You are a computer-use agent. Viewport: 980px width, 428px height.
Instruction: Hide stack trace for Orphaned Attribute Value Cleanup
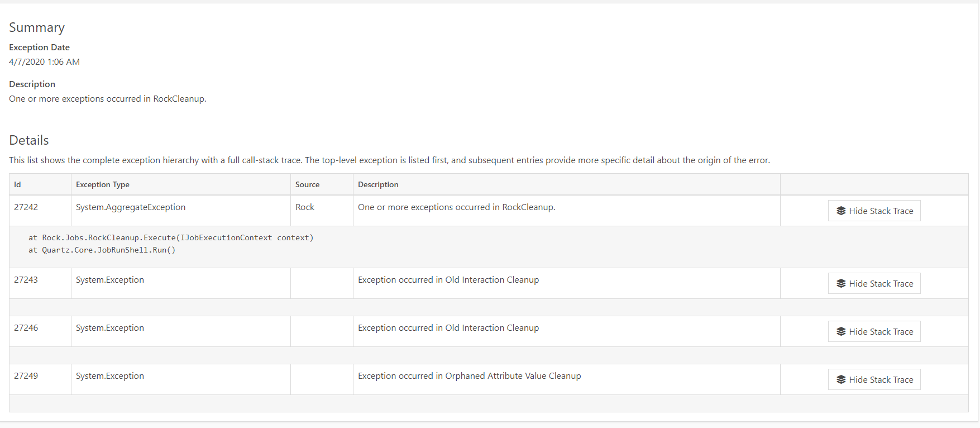874,379
